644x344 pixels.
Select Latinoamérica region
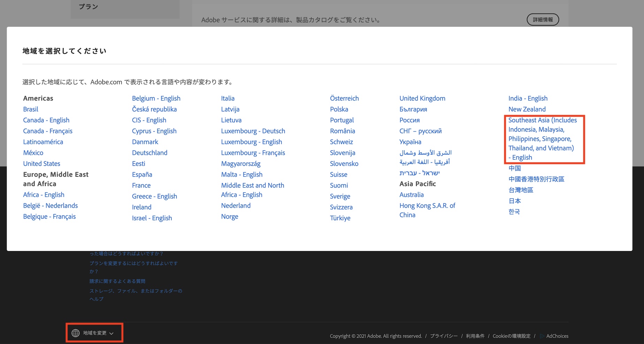43,142
